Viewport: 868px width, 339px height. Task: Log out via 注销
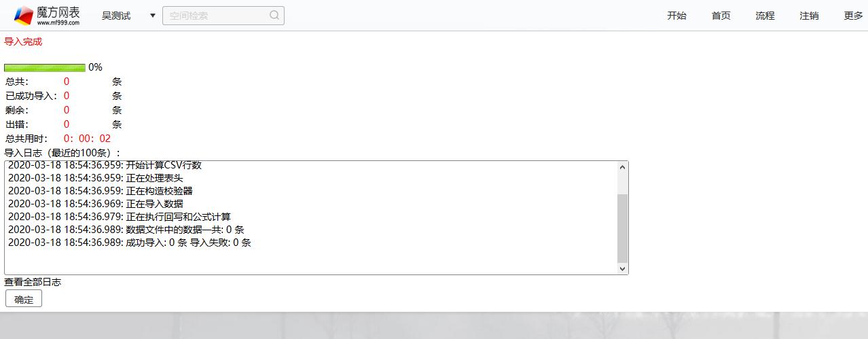click(809, 16)
